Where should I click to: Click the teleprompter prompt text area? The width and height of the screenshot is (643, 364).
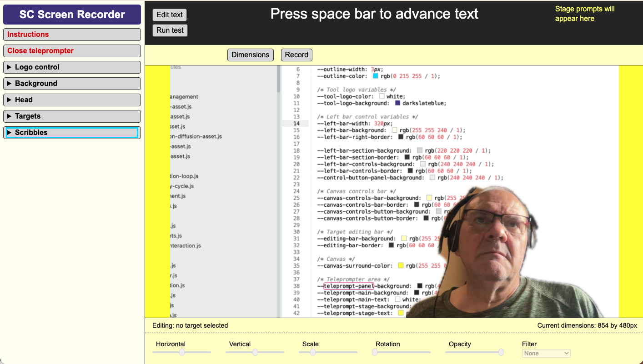(x=374, y=14)
